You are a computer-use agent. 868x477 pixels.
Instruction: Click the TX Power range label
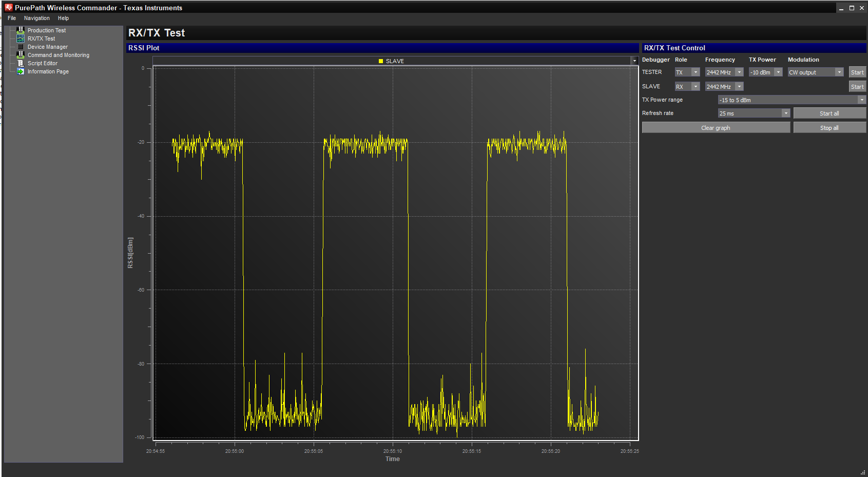tap(662, 100)
